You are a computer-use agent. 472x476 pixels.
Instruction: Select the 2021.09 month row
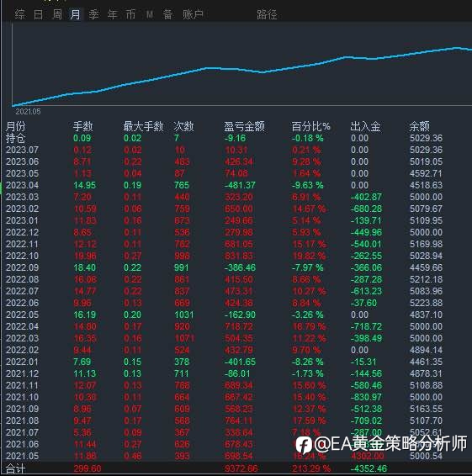224,410
